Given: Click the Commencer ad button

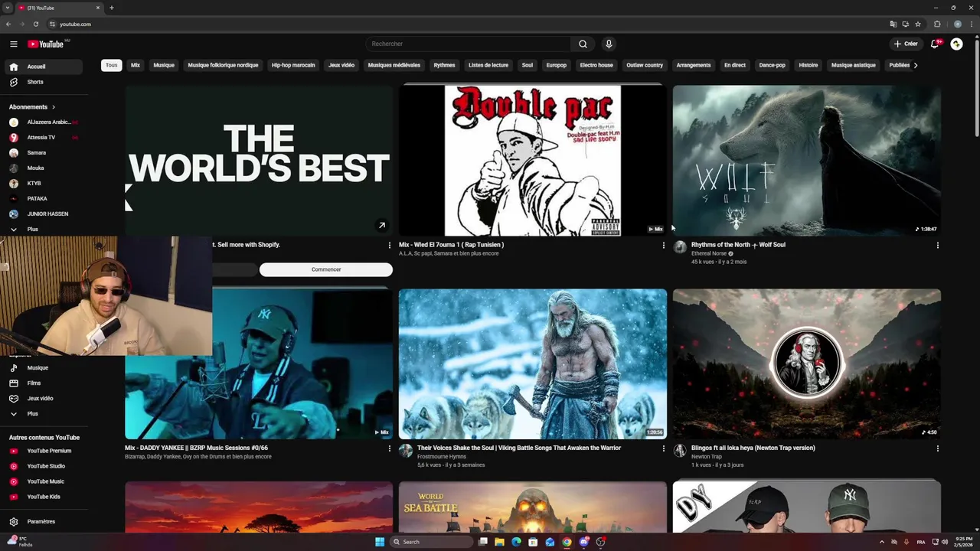Looking at the screenshot, I should 326,269.
